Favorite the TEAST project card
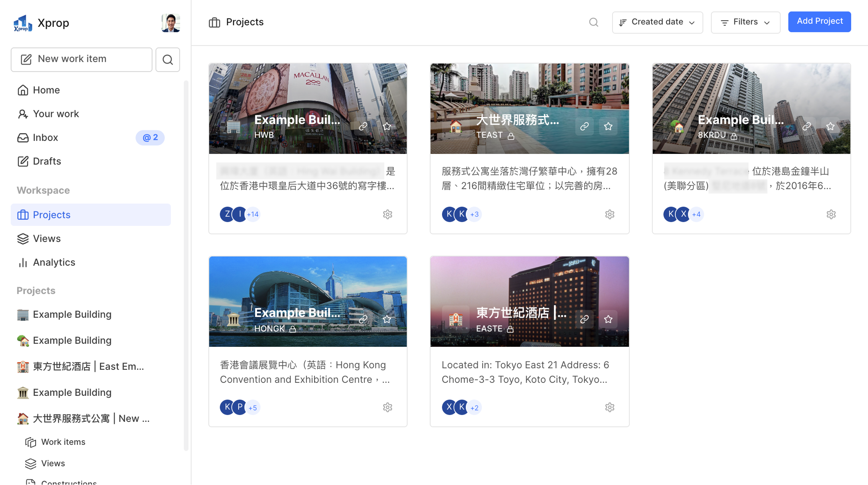The height and width of the screenshot is (485, 868). point(608,126)
